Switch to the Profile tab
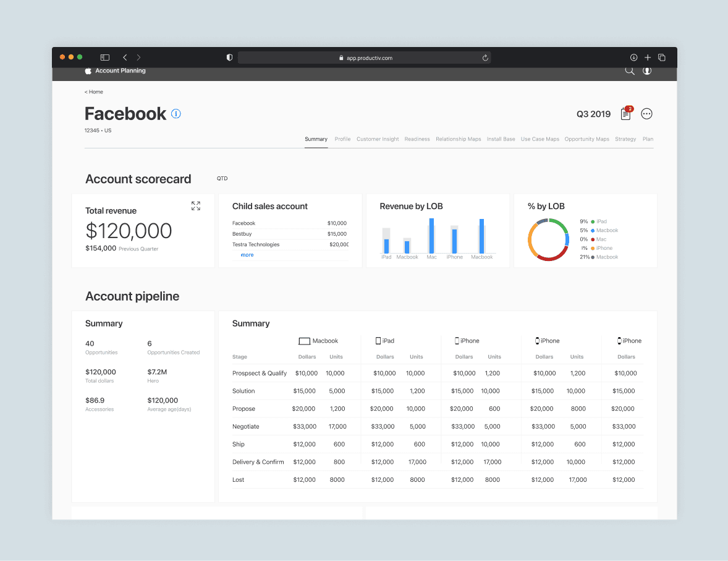This screenshot has height=561, width=728. click(x=342, y=139)
